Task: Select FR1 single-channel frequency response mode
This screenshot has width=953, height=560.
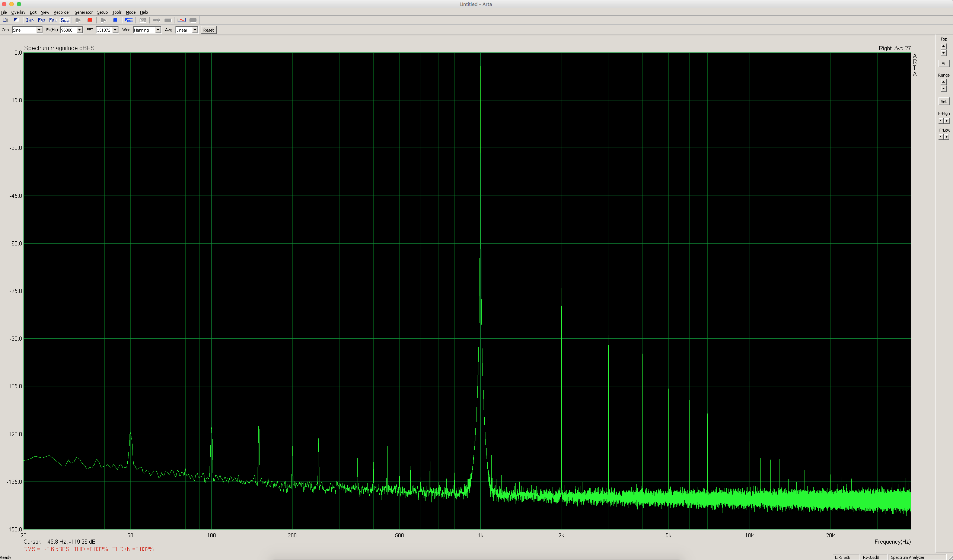Action: pyautogui.click(x=53, y=20)
